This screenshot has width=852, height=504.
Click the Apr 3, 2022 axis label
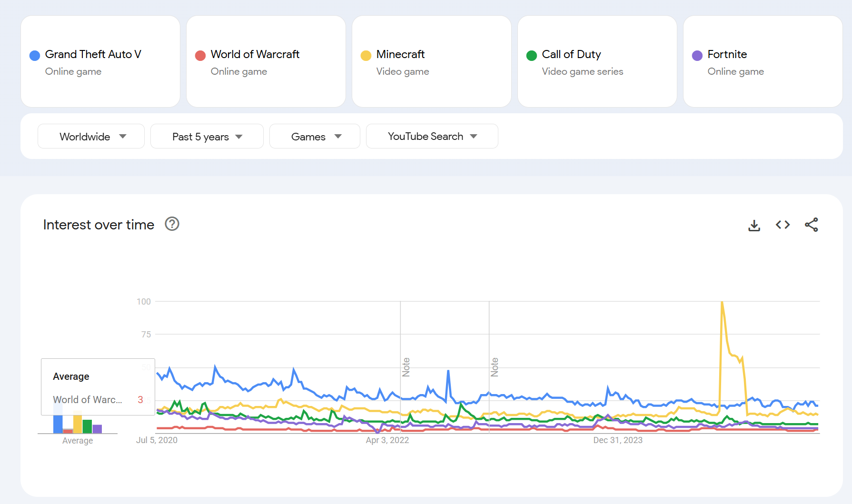click(387, 440)
